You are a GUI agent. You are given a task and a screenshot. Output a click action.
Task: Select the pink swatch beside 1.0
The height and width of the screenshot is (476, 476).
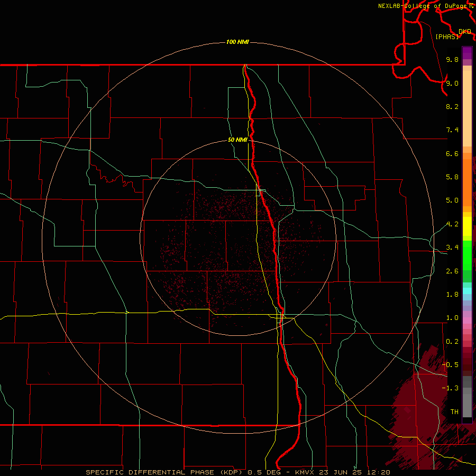(467, 321)
